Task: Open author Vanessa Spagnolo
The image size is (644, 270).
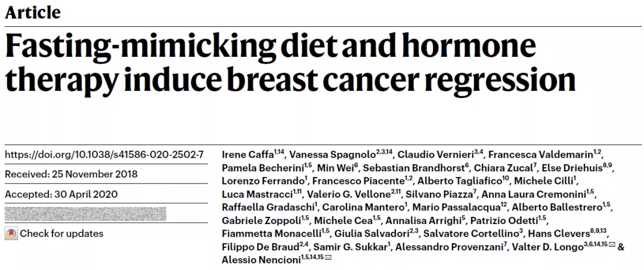Action: 322,154
